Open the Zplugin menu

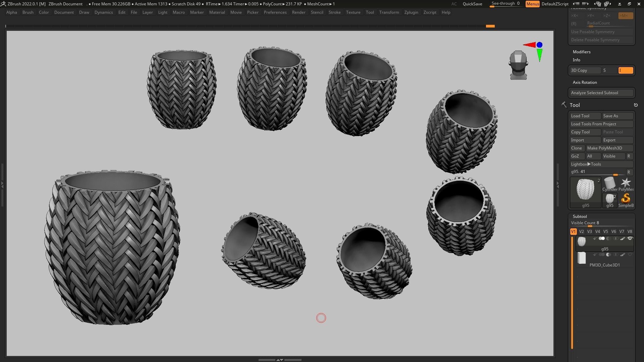[411, 12]
